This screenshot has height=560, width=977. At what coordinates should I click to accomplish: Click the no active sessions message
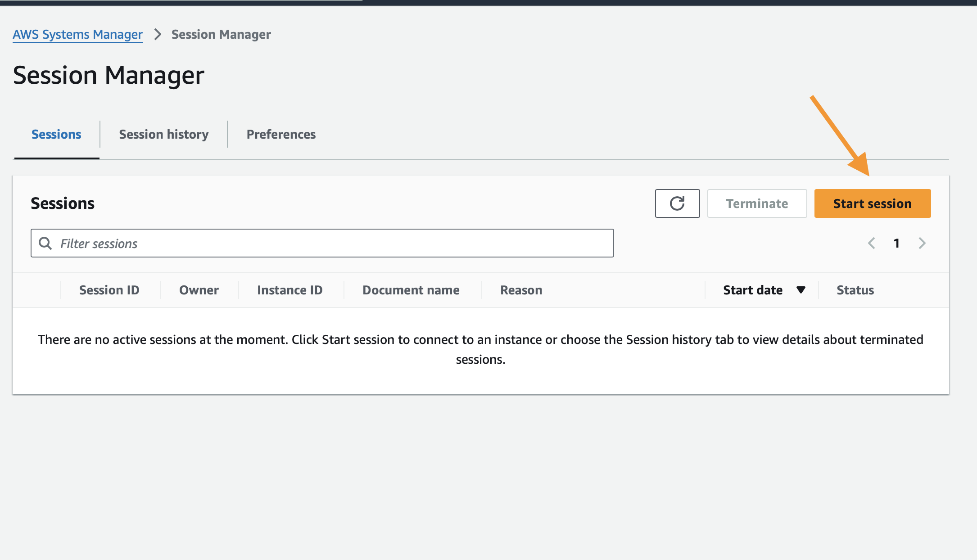pyautogui.click(x=480, y=349)
